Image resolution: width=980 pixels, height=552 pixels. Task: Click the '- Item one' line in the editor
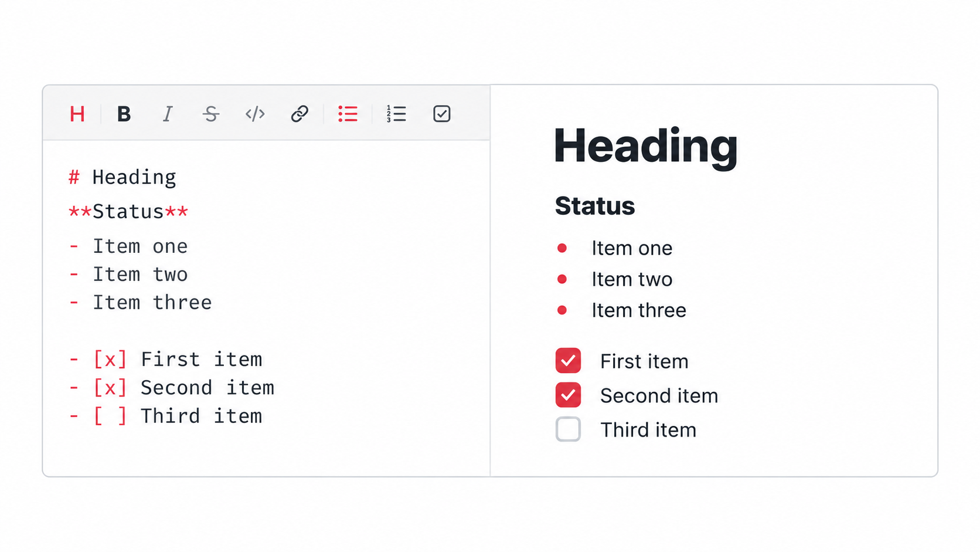pyautogui.click(x=128, y=246)
